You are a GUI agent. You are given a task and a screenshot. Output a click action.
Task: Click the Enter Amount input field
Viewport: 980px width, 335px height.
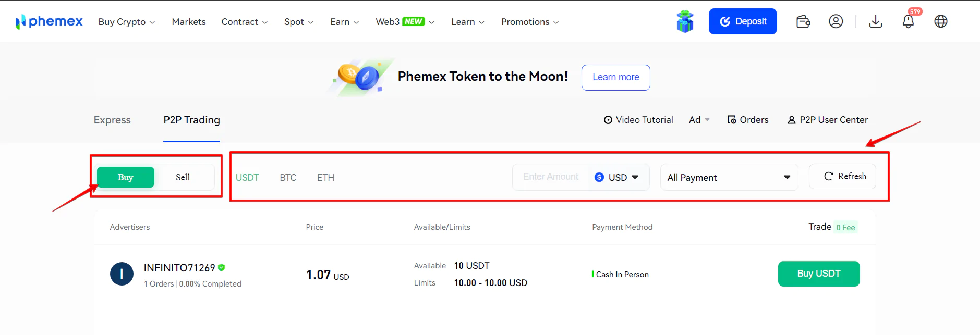point(551,177)
